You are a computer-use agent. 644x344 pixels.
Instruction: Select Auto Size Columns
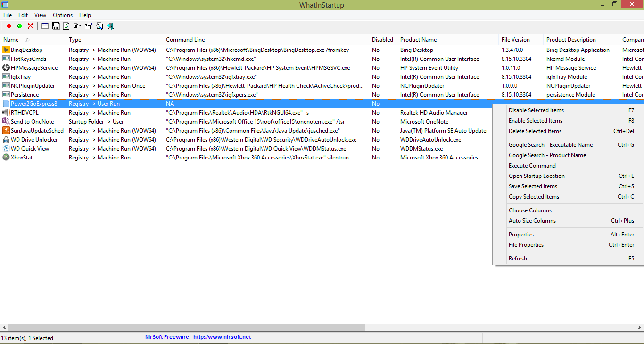coord(567,221)
